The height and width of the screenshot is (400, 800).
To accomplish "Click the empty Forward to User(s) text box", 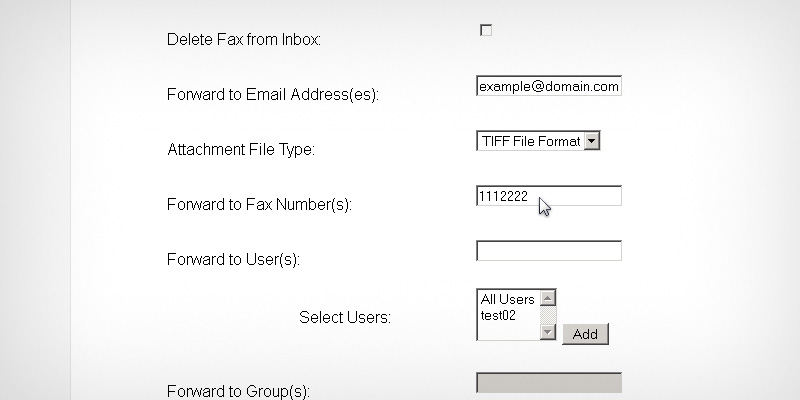I will (x=548, y=251).
